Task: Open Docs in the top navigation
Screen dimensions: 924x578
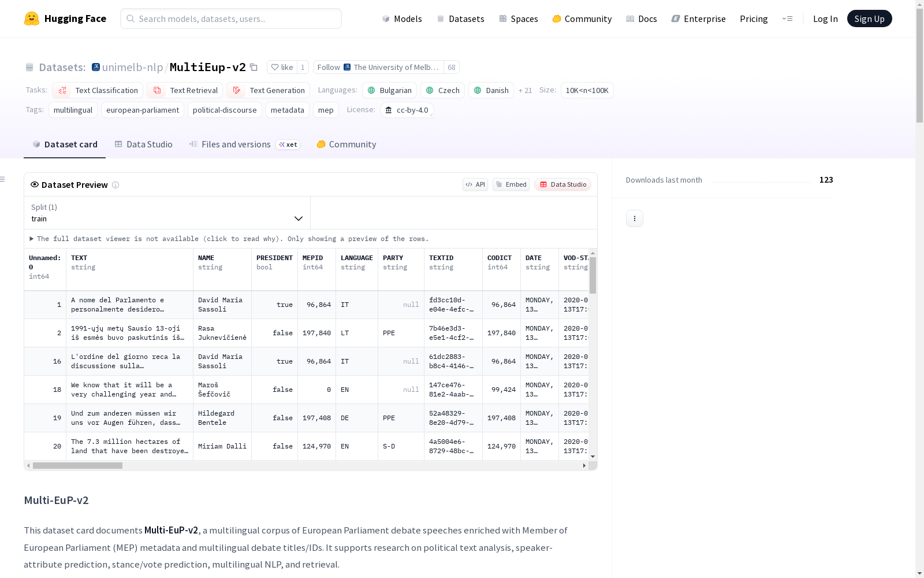Action: click(642, 18)
